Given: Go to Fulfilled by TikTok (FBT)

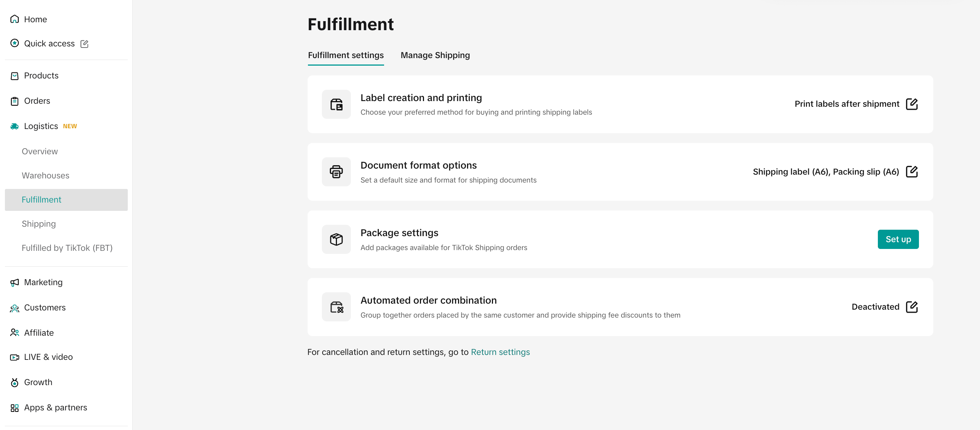Looking at the screenshot, I should click(x=67, y=248).
